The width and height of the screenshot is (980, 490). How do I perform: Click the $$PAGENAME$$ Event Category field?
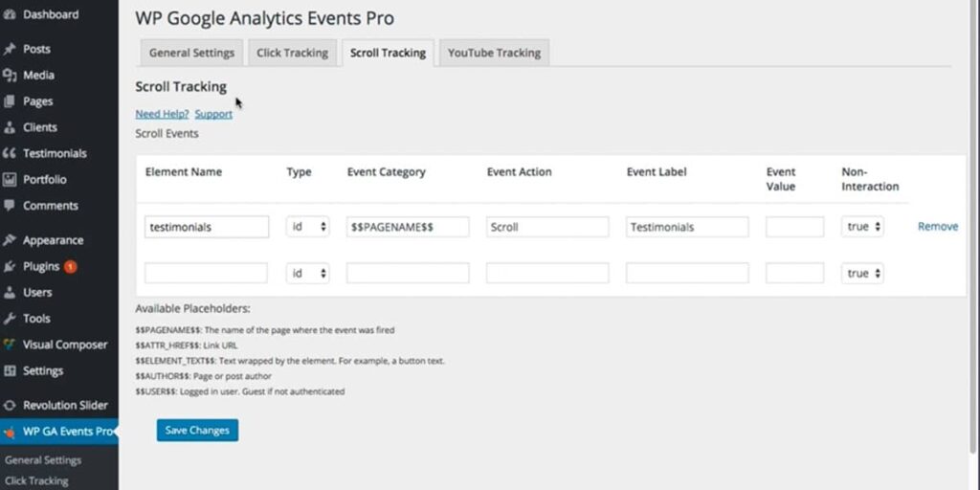(408, 227)
